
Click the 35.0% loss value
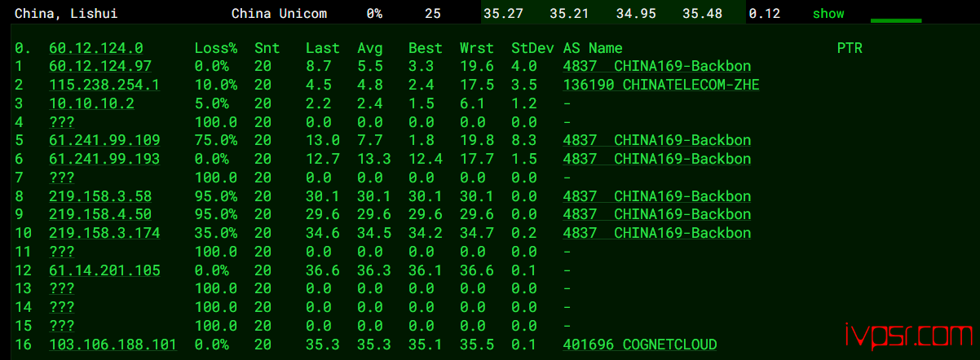[216, 233]
